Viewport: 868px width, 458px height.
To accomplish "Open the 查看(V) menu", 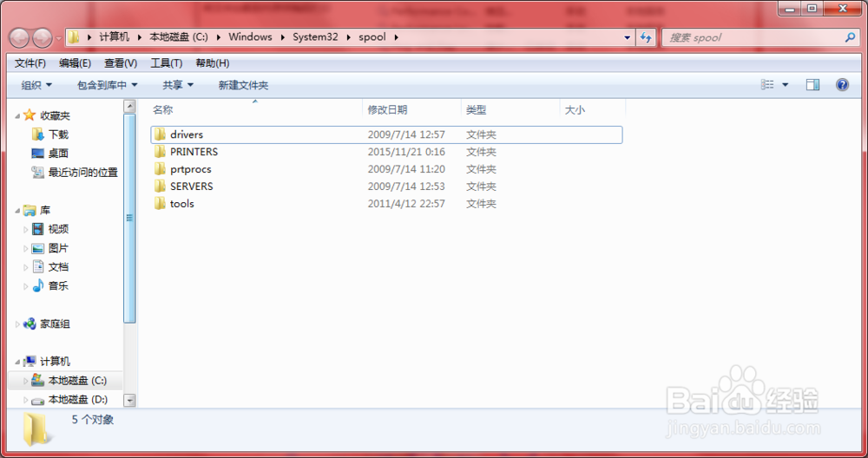I will point(121,63).
